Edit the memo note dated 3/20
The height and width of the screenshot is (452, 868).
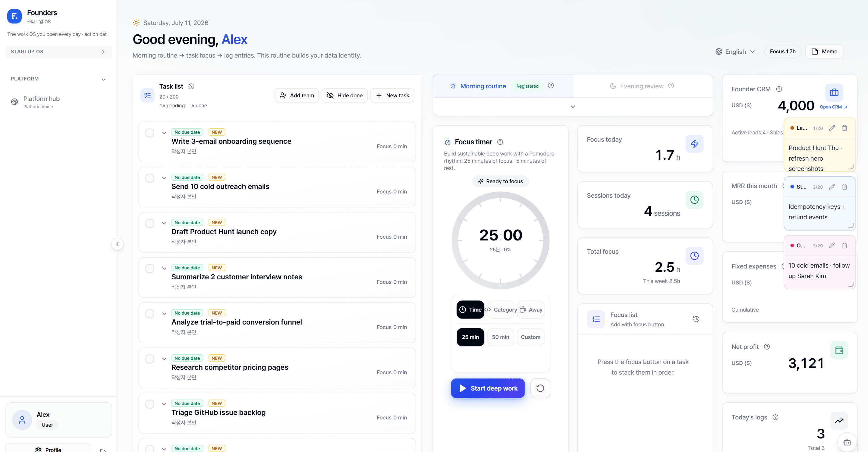(832, 246)
